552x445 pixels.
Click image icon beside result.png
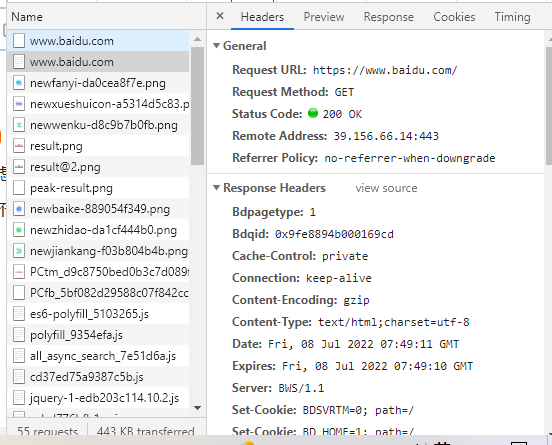click(19, 146)
